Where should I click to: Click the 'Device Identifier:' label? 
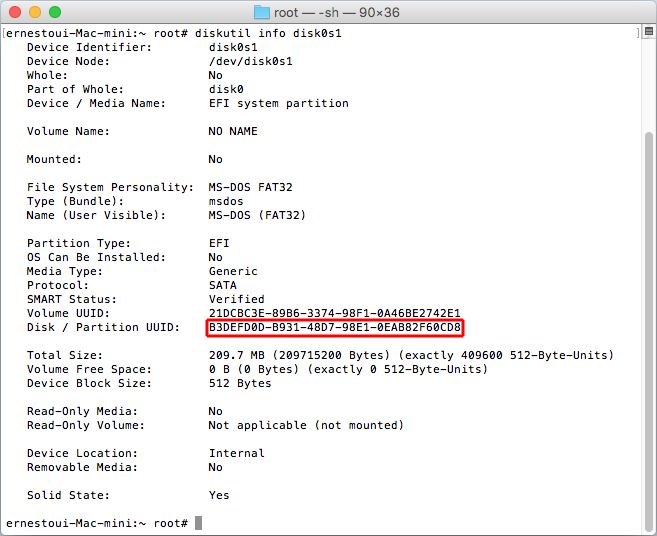[x=89, y=47]
